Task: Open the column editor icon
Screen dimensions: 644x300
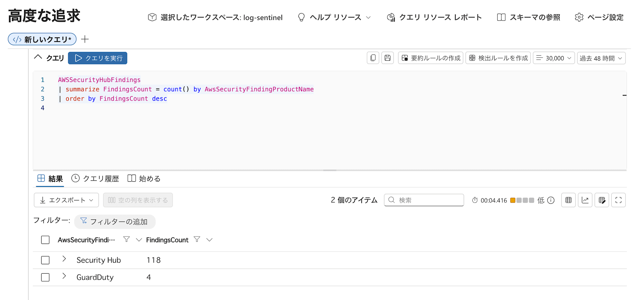Action: (x=602, y=200)
